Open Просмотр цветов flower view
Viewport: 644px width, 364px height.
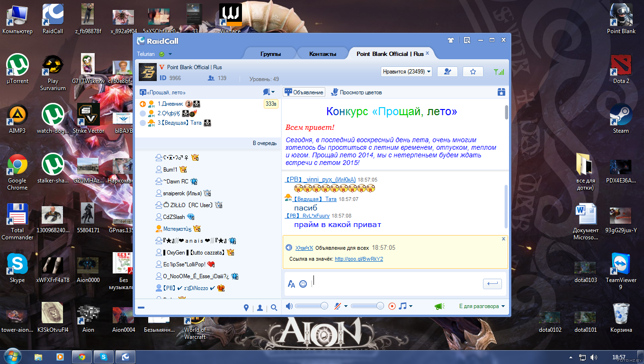pos(356,92)
